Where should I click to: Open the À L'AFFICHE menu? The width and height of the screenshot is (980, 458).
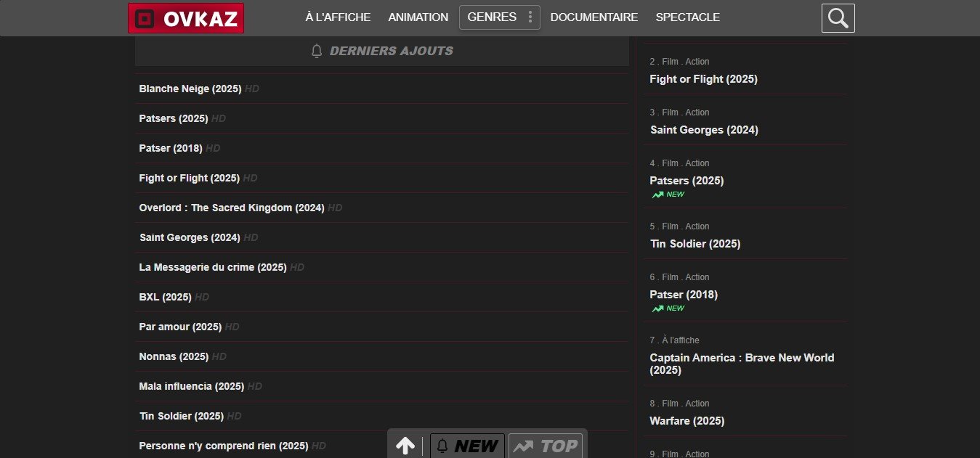click(338, 17)
